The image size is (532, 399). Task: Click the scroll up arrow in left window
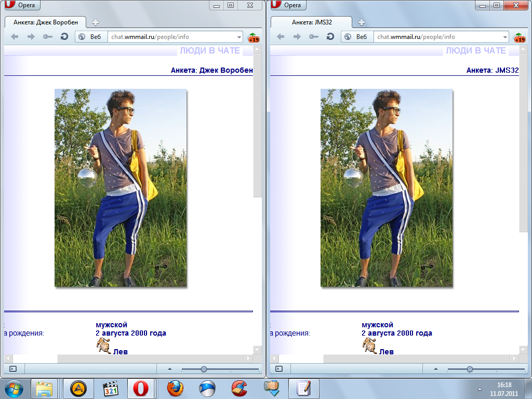(x=257, y=49)
